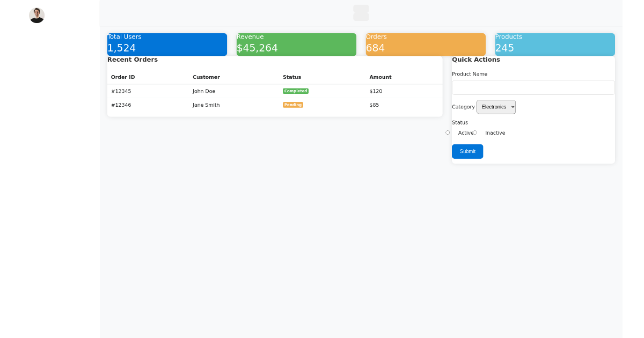Click the orange Pending status badge
Viewport: 644px width, 338px height.
[293, 105]
